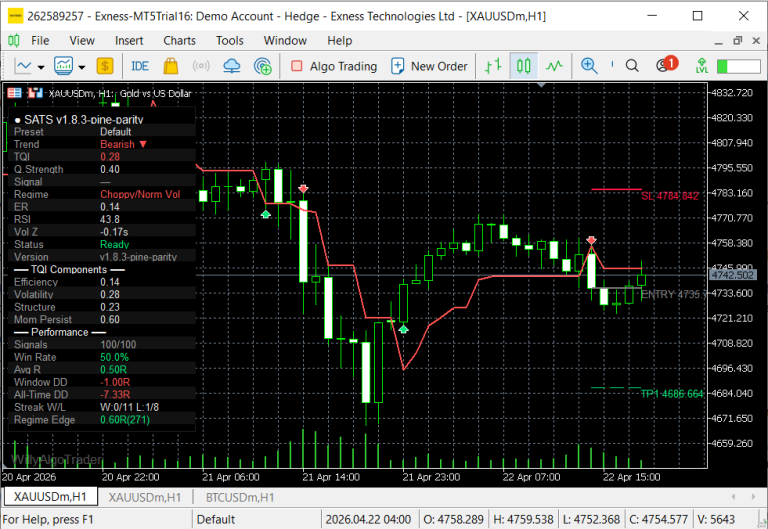Open the Help menu
The image size is (768, 529).
coord(339,41)
